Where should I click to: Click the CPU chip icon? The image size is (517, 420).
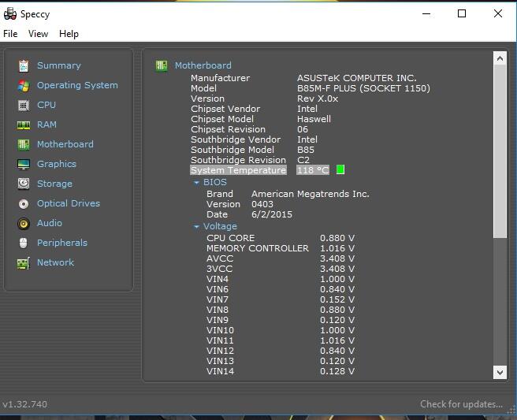24,105
